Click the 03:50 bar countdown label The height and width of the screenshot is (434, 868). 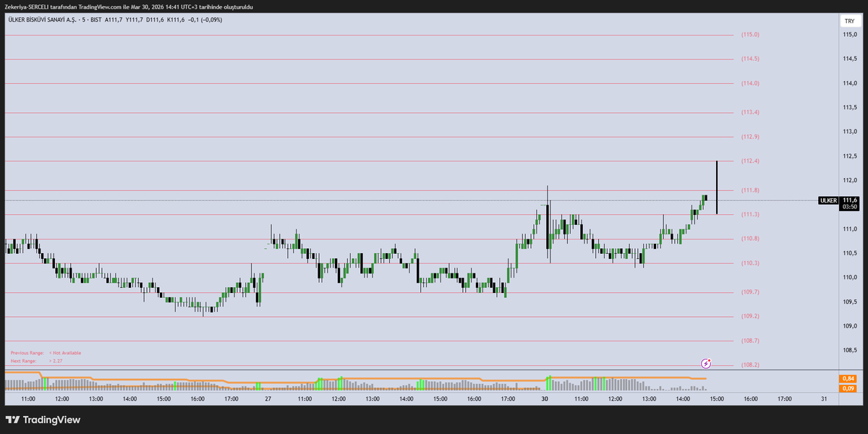(x=848, y=207)
